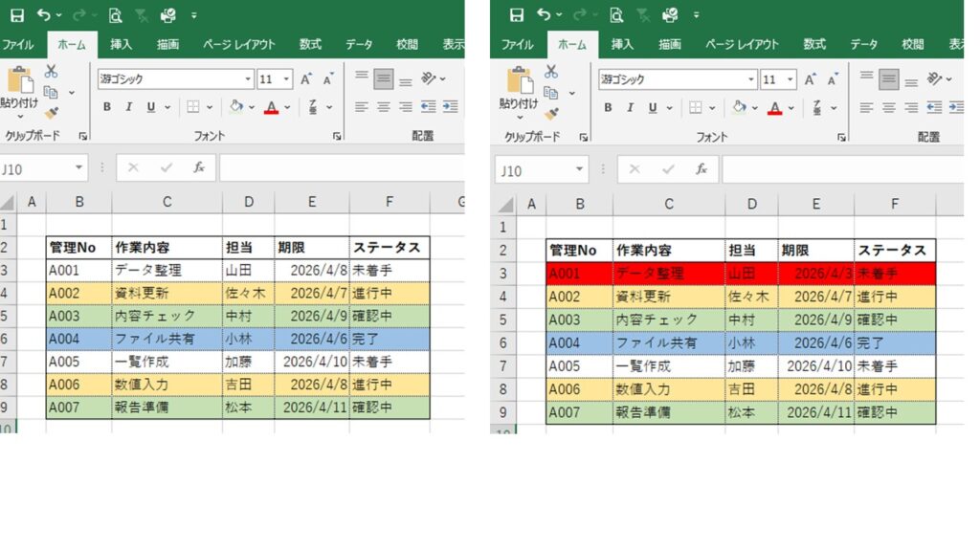The width and height of the screenshot is (980, 551).
Task: Click Print Preview icon in right window's quick toolbar
Action: 616,15
